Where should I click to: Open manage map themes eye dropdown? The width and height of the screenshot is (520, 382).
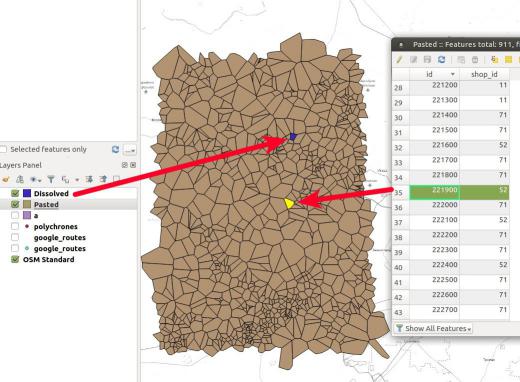pos(35,180)
